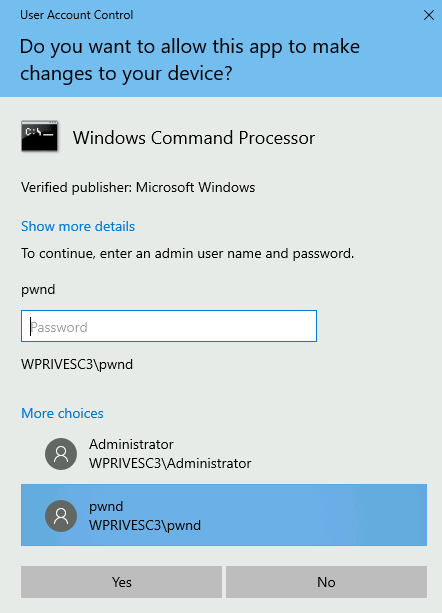442x613 pixels.
Task: Select the pwnd account avatar icon
Action: 61,516
